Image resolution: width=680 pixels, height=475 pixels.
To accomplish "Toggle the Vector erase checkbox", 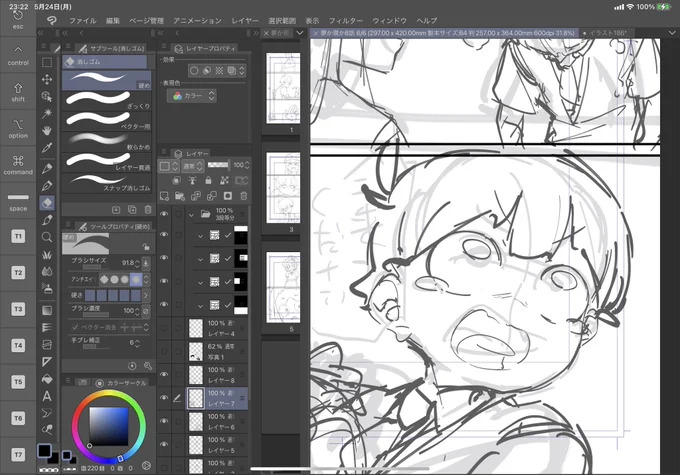I will (75, 327).
